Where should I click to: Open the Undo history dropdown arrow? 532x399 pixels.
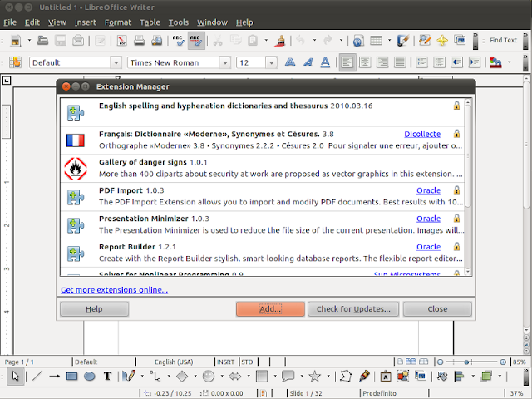click(314, 41)
